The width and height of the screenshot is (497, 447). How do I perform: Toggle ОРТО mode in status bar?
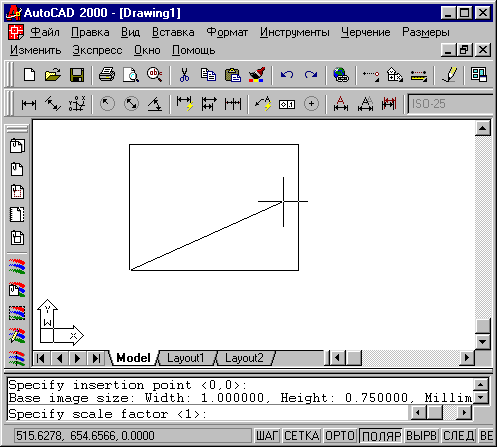pos(340,435)
